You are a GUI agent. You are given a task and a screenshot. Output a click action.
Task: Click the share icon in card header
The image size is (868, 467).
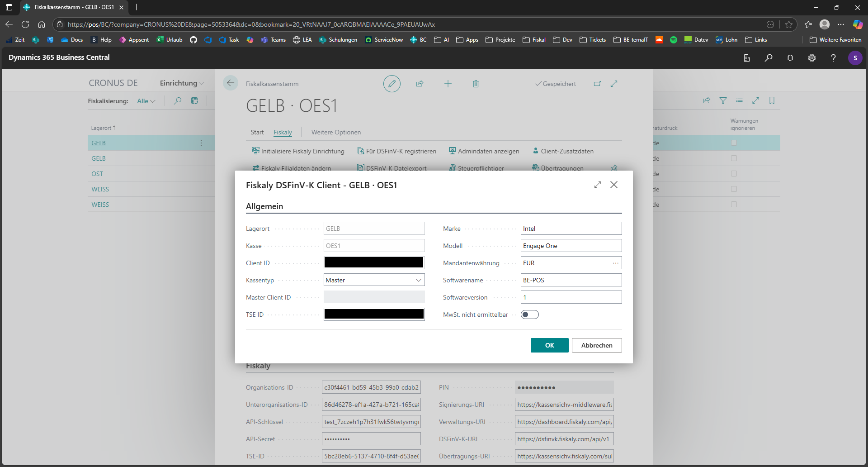(x=420, y=84)
